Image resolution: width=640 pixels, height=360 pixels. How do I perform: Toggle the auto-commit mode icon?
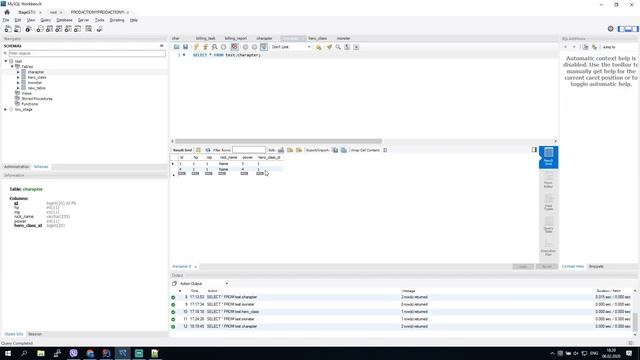tap(264, 47)
